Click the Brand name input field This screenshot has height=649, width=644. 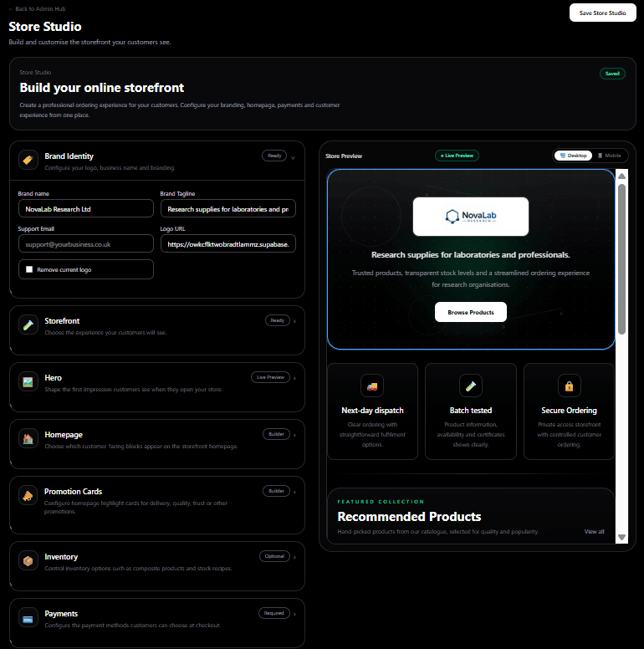click(x=86, y=208)
